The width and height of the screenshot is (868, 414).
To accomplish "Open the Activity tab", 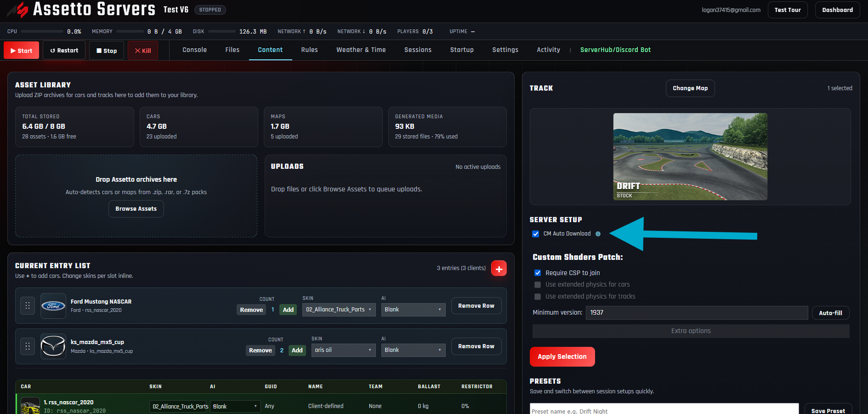I will click(x=548, y=50).
